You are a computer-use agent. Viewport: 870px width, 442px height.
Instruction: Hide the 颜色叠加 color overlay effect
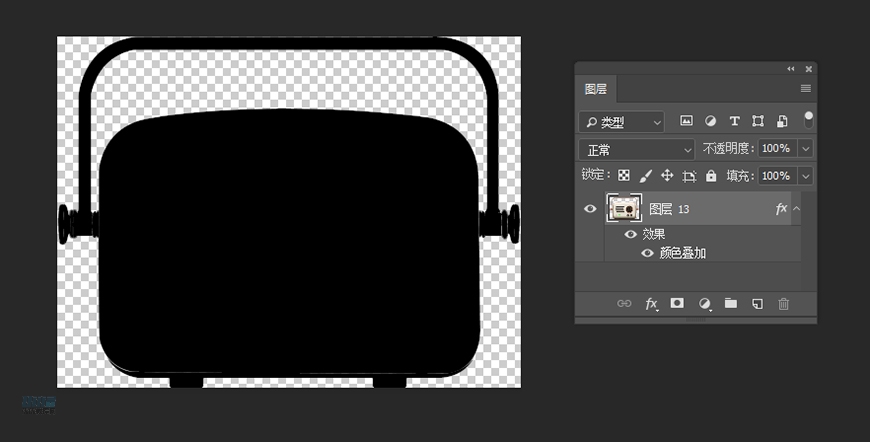(x=647, y=253)
